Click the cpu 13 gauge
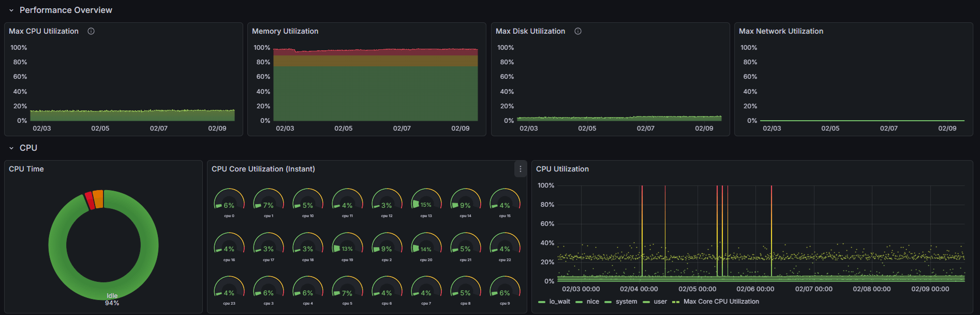This screenshot has height=315, width=980. pyautogui.click(x=426, y=202)
